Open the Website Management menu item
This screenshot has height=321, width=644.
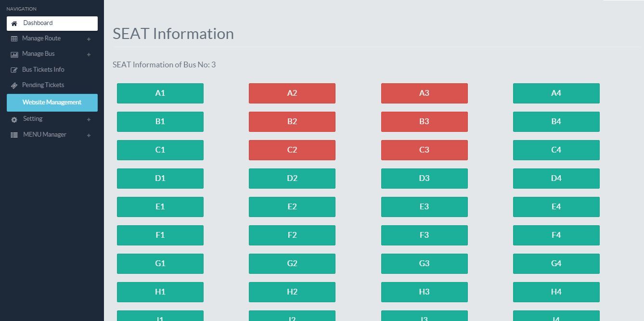52,103
